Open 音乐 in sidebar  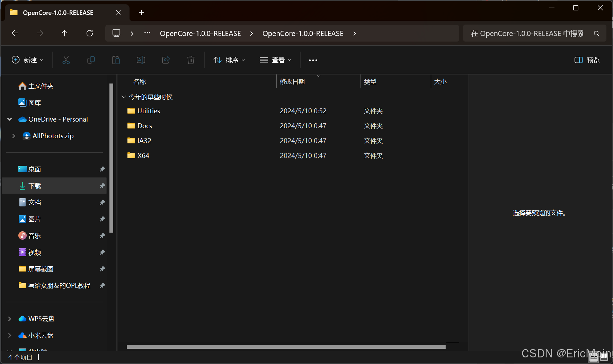35,236
